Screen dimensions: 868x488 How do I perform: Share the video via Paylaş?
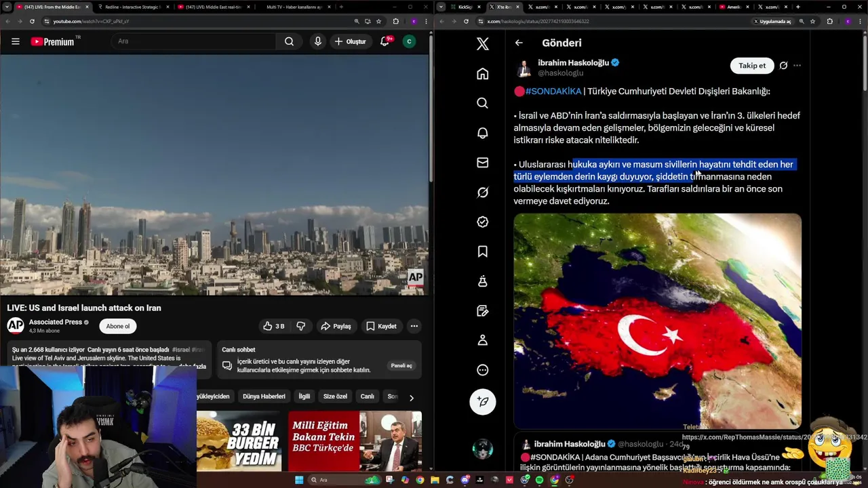[336, 326]
